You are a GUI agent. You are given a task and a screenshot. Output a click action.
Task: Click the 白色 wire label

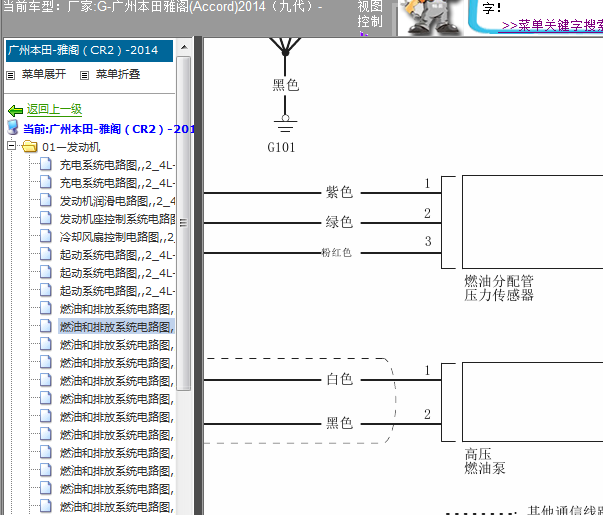click(x=340, y=379)
